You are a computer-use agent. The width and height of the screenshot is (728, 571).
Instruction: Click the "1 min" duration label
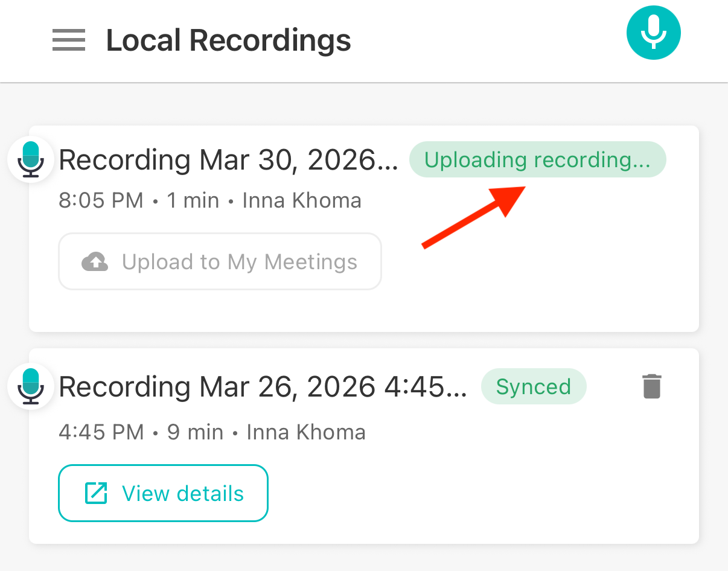click(193, 200)
